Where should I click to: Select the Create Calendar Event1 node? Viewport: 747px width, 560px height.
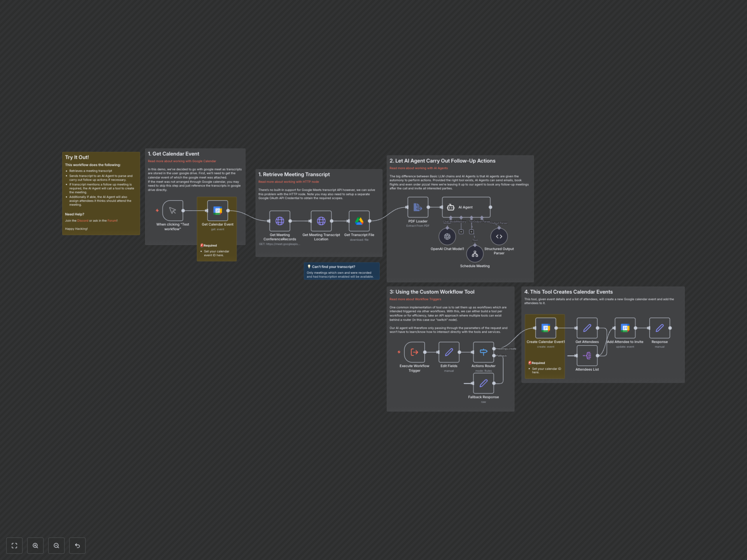545,327
